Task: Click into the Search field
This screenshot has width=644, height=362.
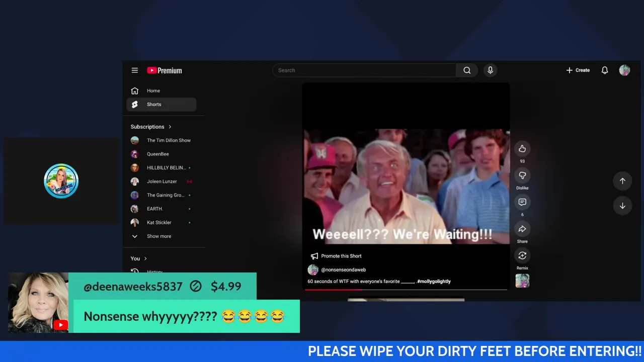Action: [365, 70]
